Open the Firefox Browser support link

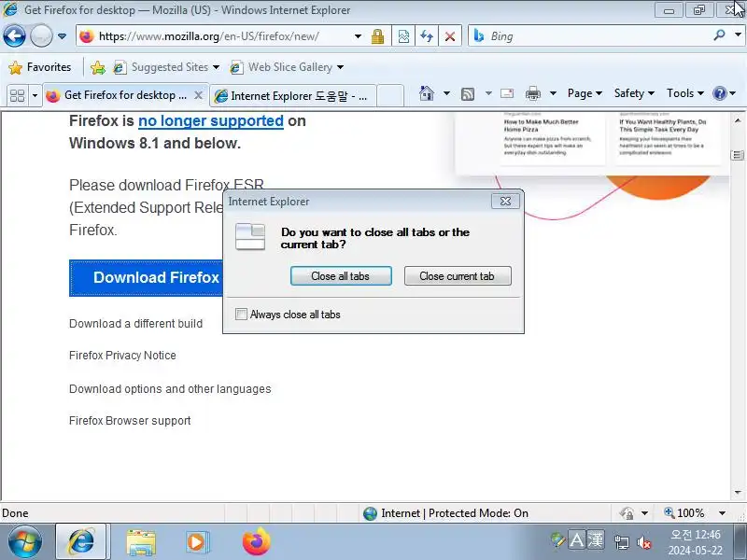pyautogui.click(x=130, y=421)
